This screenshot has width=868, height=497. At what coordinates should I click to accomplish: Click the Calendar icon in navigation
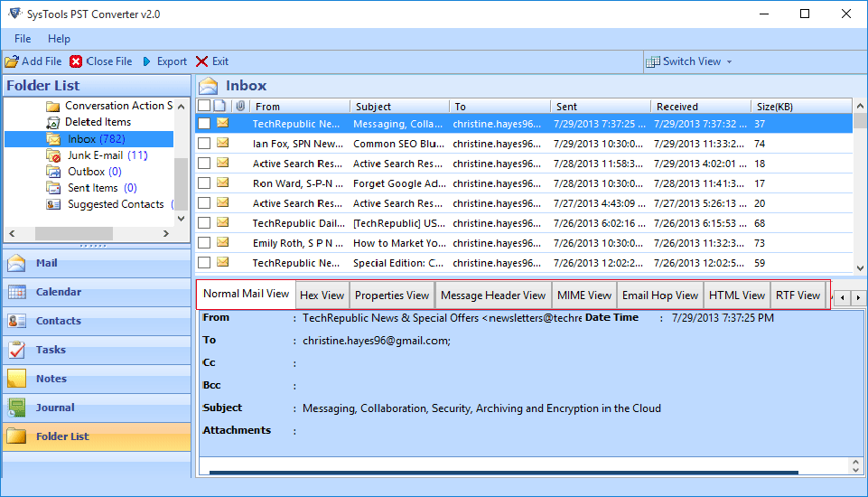tap(16, 292)
